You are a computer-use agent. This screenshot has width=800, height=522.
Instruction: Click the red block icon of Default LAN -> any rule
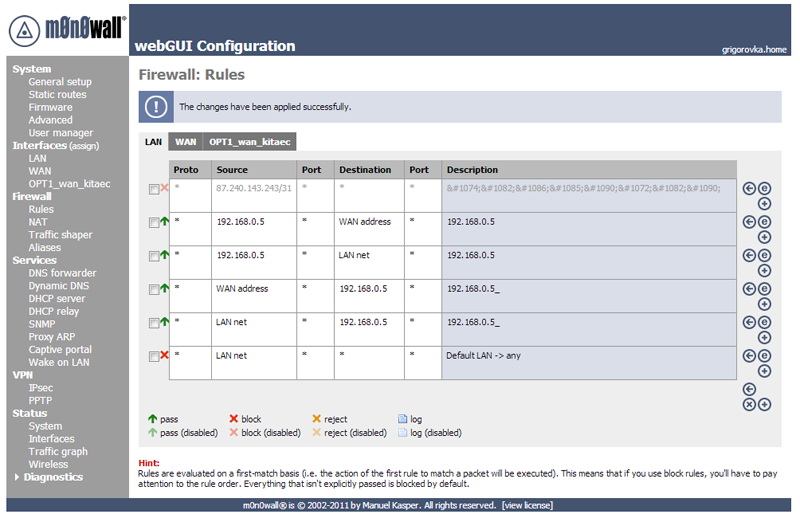coord(164,355)
